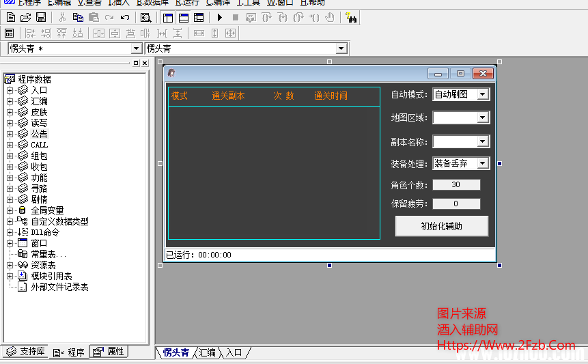Open the 汇编 tab at the bottom
This screenshot has height=364, width=588.
tap(207, 352)
